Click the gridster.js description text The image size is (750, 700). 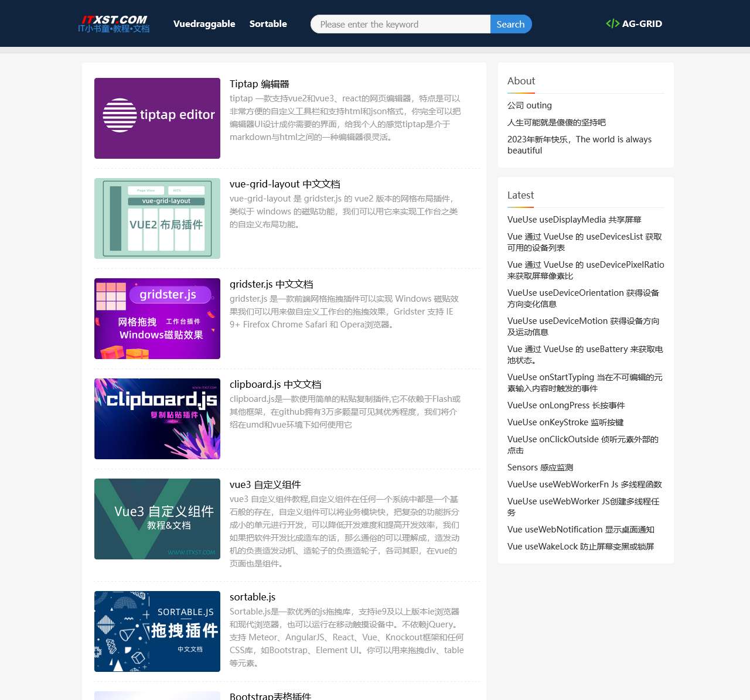[345, 312]
